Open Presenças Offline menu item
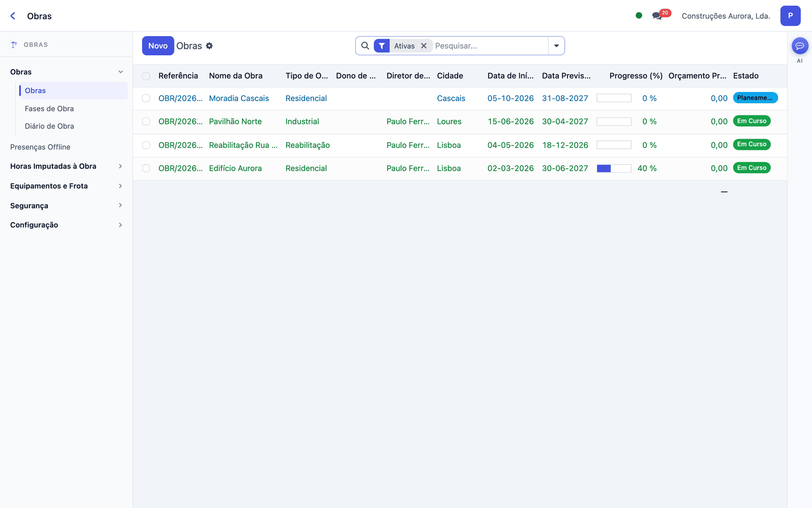 pos(40,147)
